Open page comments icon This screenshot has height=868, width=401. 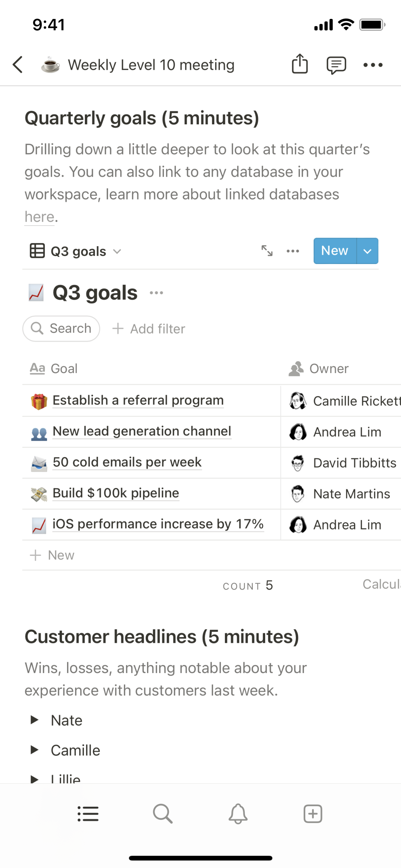click(336, 65)
